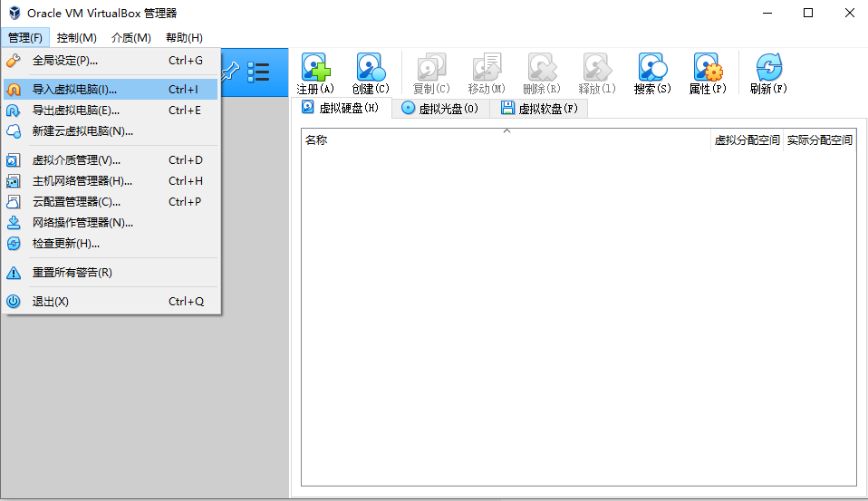This screenshot has height=501, width=868.
Task: Select 主机网络管理器(H)... menu entry
Action: (x=111, y=181)
